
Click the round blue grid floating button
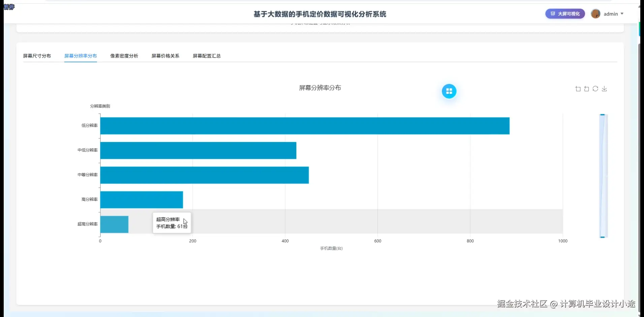449,91
